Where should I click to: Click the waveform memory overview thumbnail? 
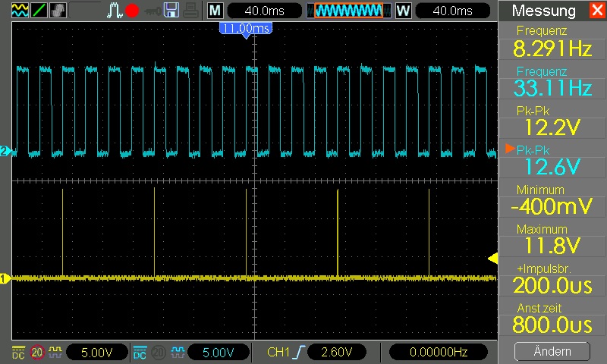(348, 11)
